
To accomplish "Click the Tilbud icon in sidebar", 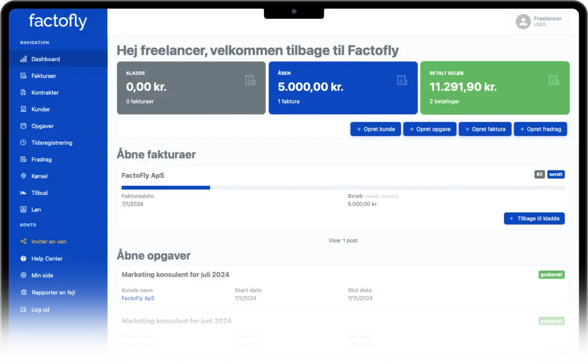I will tap(23, 193).
